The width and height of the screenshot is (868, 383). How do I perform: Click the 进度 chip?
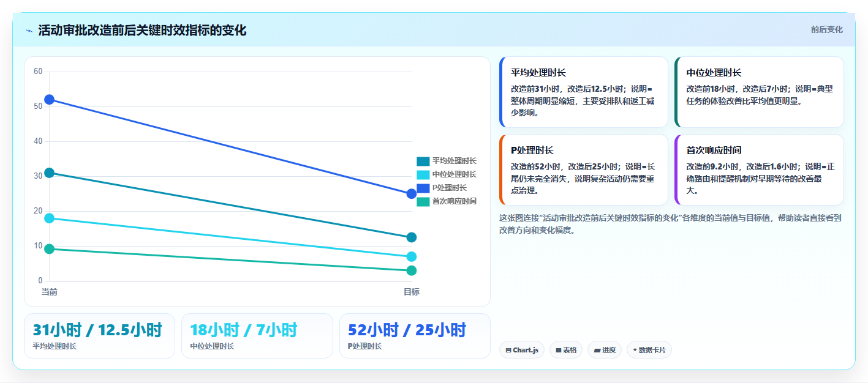605,350
